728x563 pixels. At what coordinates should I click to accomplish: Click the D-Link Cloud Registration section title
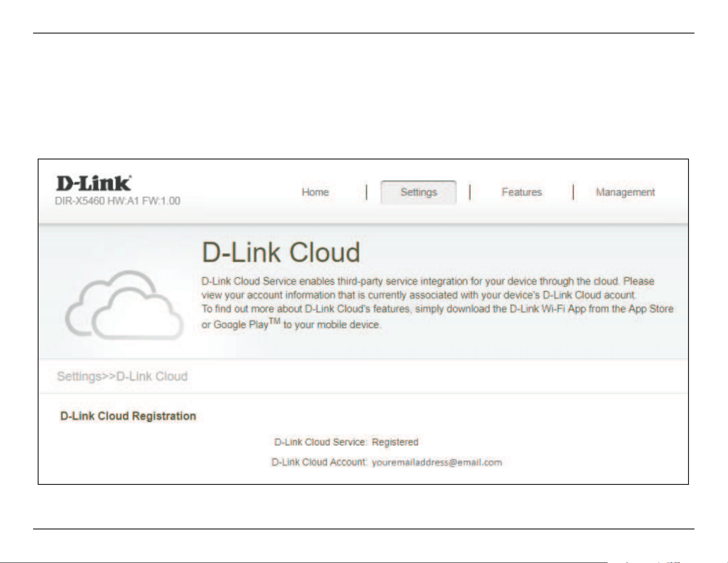pos(128,416)
